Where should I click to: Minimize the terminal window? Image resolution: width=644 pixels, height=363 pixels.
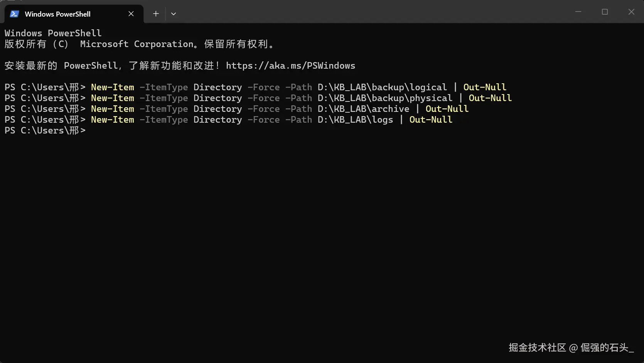(578, 12)
